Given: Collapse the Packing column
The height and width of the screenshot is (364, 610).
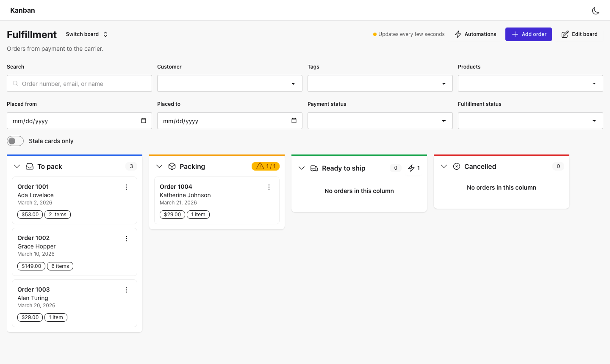Looking at the screenshot, I should [x=159, y=166].
